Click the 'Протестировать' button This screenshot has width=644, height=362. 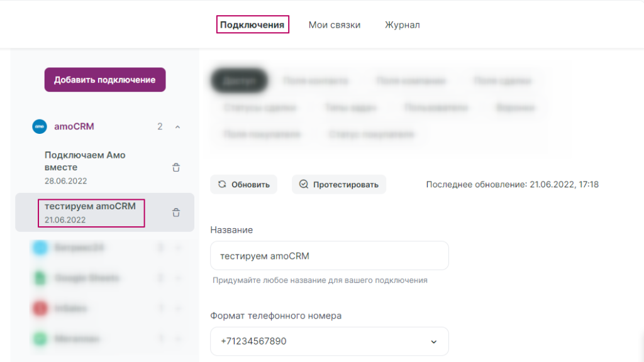click(339, 184)
